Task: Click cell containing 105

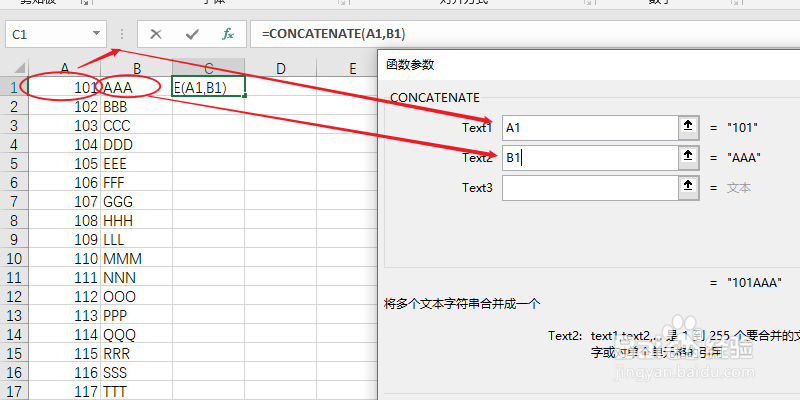Action: pos(65,163)
